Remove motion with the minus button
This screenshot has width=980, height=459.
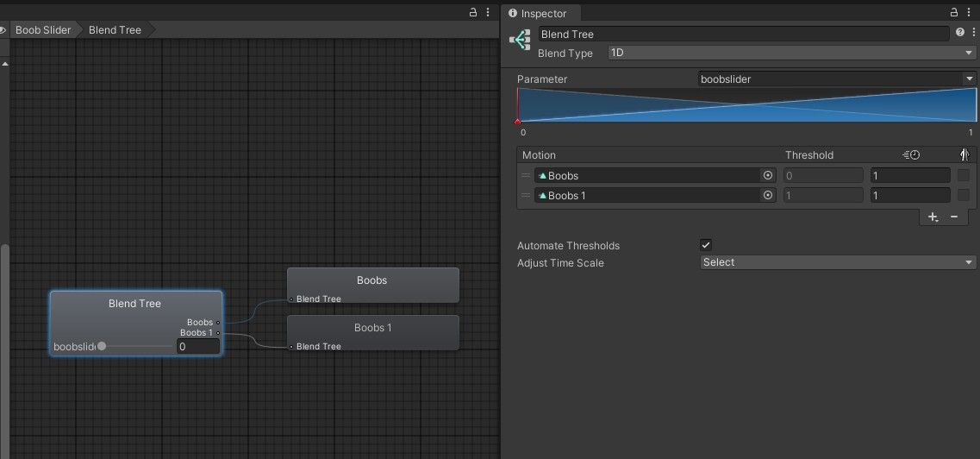click(x=954, y=217)
